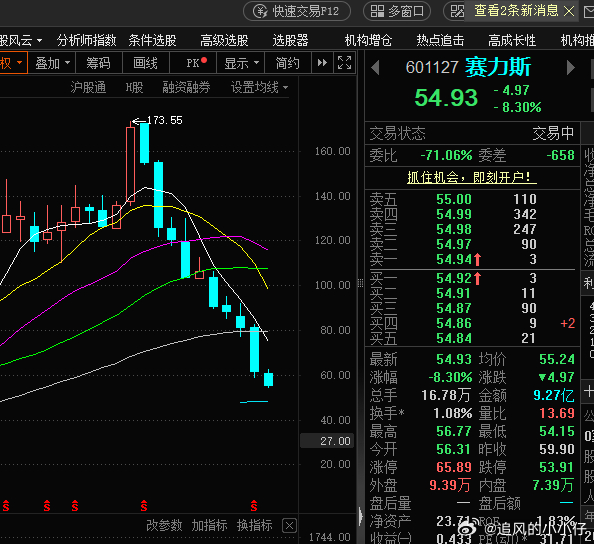Screen dimensions: 594x544
Task: Click sell-five price 55.00
Action: pos(454,199)
